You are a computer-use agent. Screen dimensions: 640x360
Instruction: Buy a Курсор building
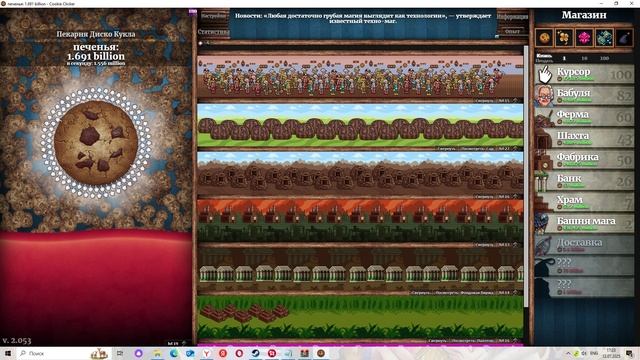pyautogui.click(x=585, y=74)
